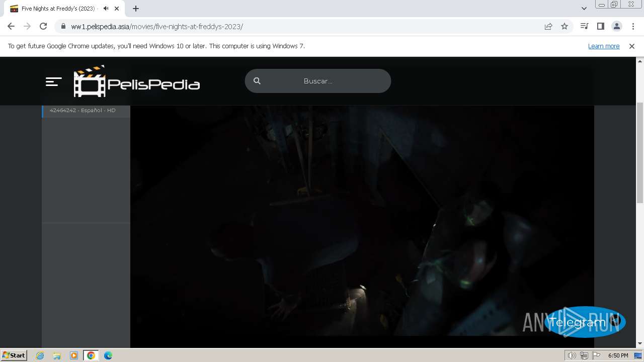The width and height of the screenshot is (644, 362).
Task: Open a new browser tab
Action: click(136, 9)
